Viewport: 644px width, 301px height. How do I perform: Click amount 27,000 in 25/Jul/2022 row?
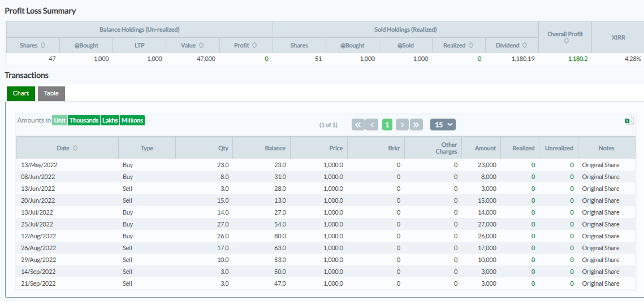click(487, 224)
